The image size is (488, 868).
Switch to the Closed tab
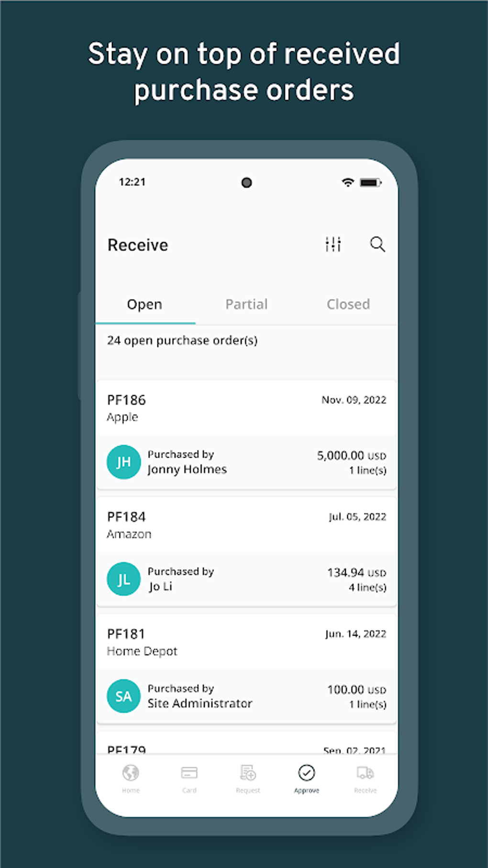348,304
